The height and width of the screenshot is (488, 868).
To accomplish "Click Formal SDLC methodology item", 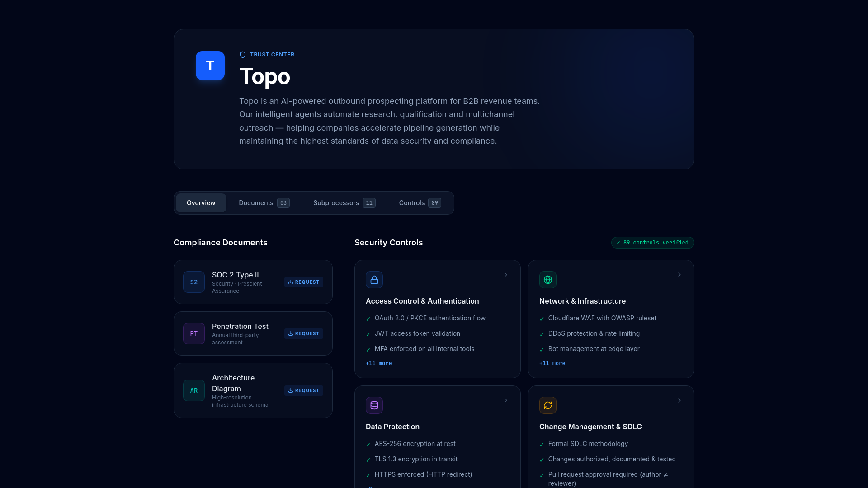I will (588, 444).
